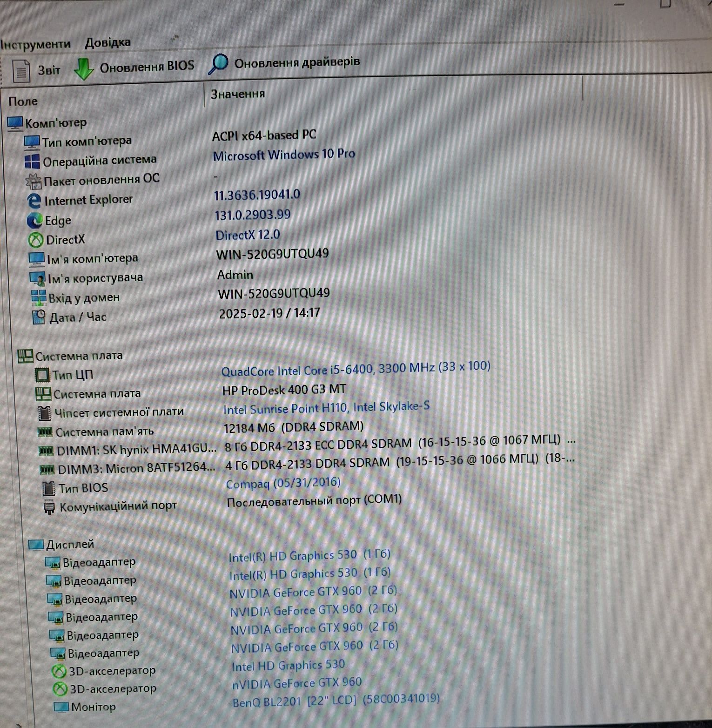The width and height of the screenshot is (712, 728).
Task: Click Оновлення BIOS toolbar text
Action: (147, 66)
